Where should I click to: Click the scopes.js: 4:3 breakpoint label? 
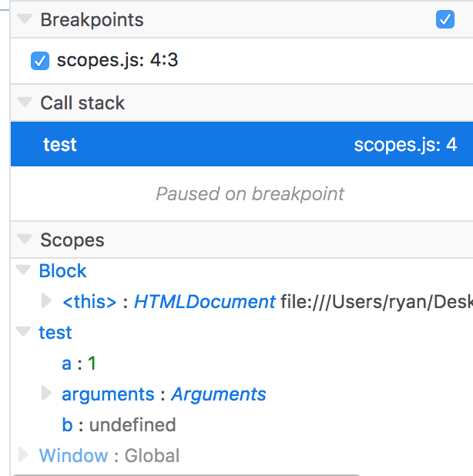[x=117, y=60]
